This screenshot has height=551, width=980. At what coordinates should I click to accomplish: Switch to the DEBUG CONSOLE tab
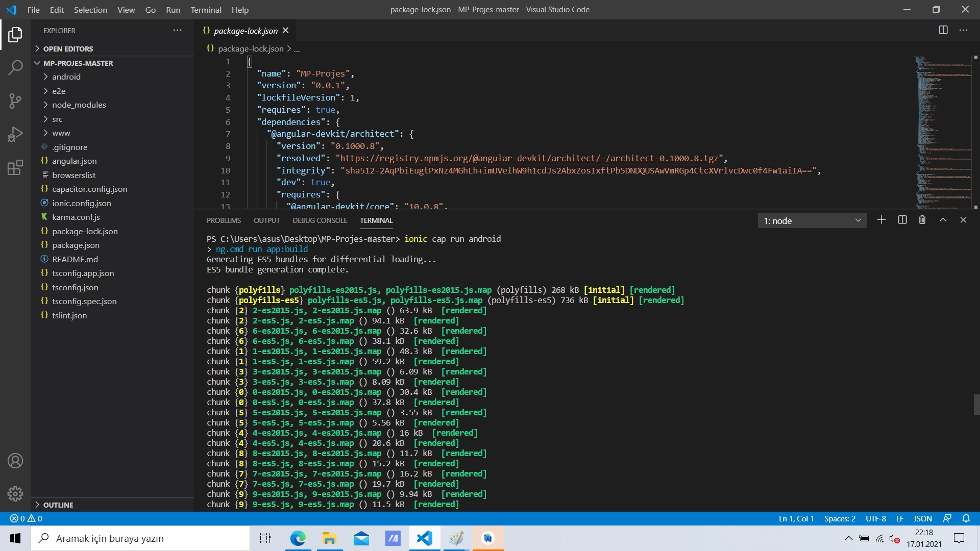point(320,220)
